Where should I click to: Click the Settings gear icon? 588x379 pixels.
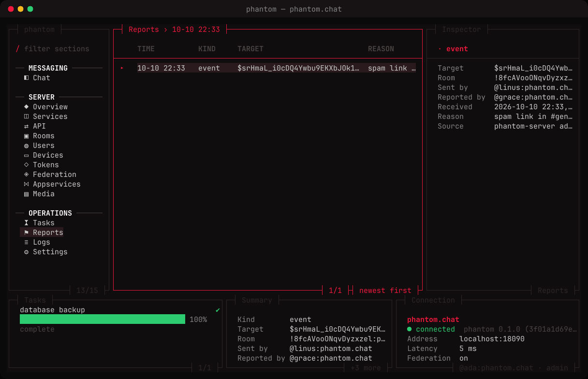[27, 252]
